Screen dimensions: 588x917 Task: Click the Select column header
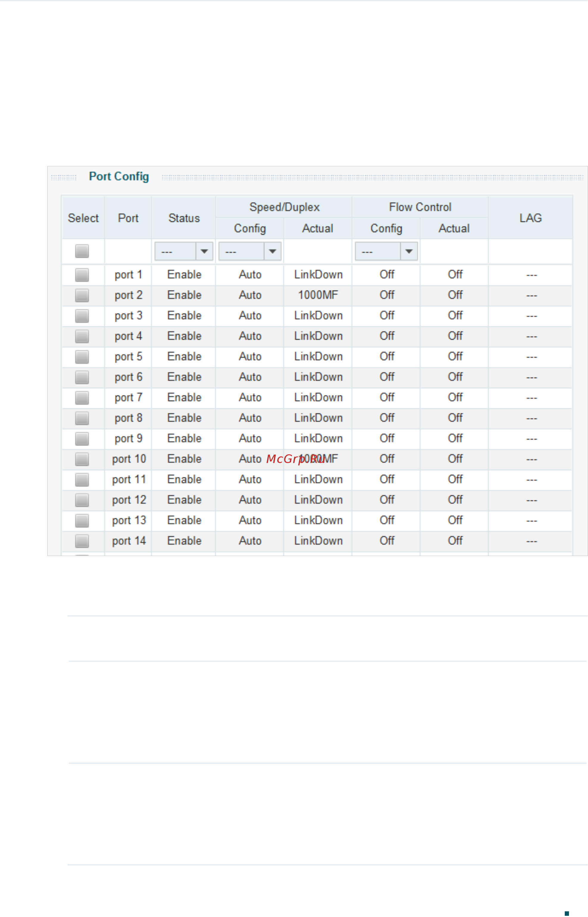pos(83,218)
